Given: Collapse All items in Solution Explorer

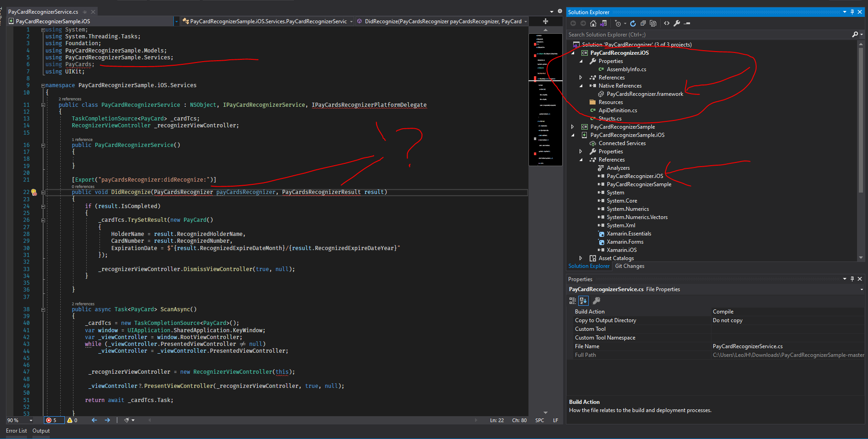Looking at the screenshot, I should [643, 23].
